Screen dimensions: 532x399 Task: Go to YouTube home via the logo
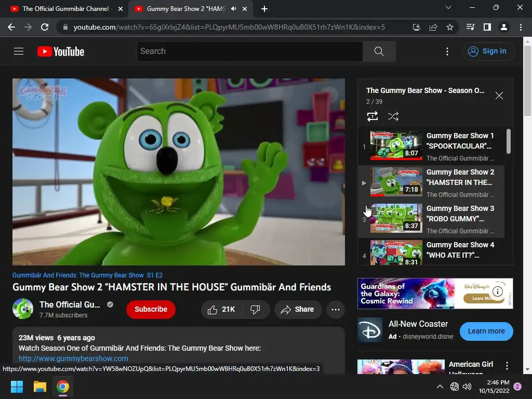pyautogui.click(x=61, y=51)
